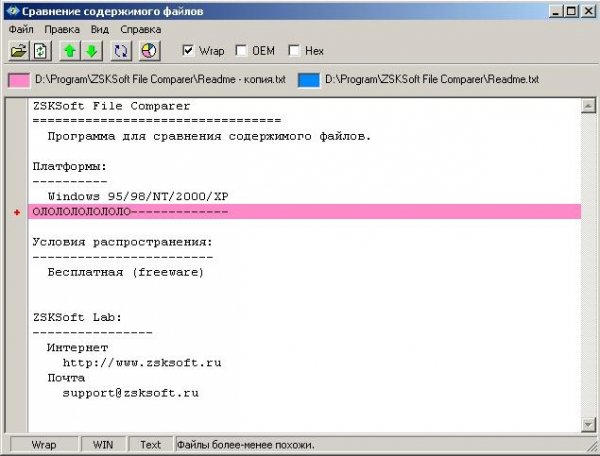
Task: Click the 'Условия распространения:' line
Action: point(122,242)
